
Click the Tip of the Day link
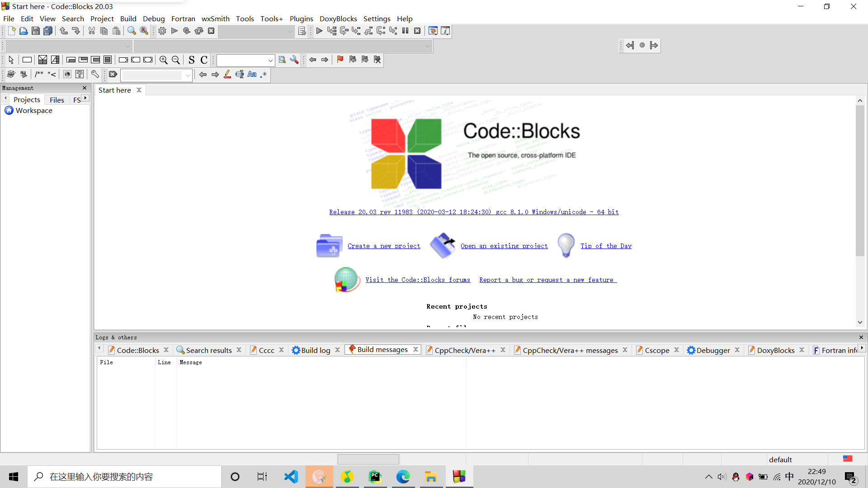click(606, 246)
